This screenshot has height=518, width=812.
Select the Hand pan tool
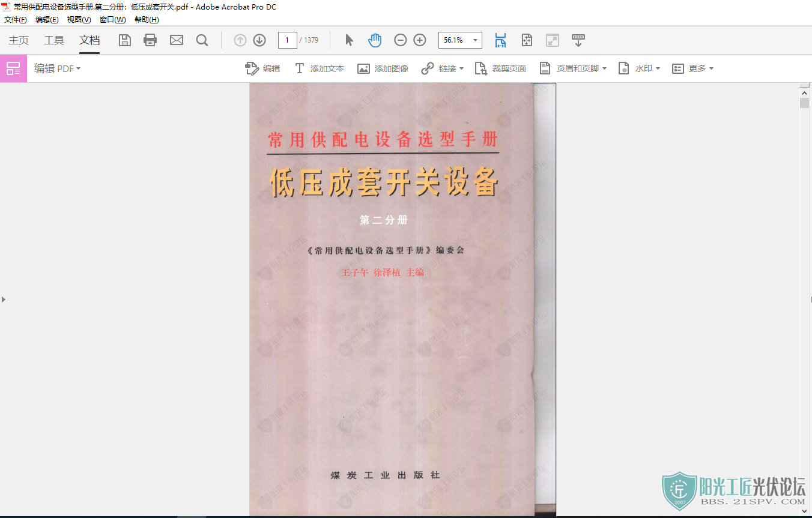(x=375, y=40)
